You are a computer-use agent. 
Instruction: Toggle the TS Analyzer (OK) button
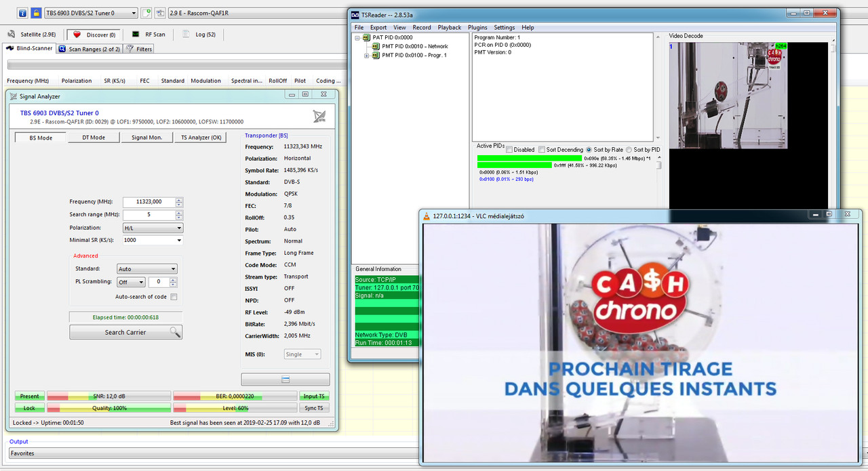(x=199, y=138)
